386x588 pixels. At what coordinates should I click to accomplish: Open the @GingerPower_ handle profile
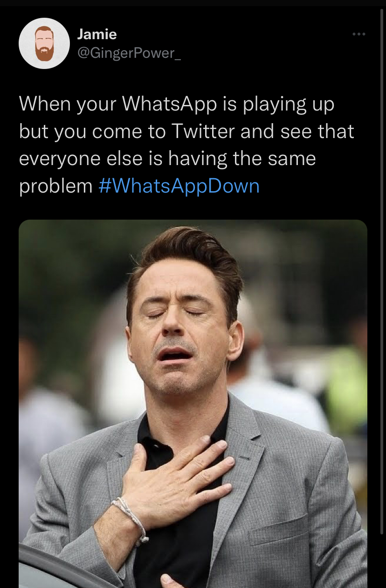tap(128, 53)
